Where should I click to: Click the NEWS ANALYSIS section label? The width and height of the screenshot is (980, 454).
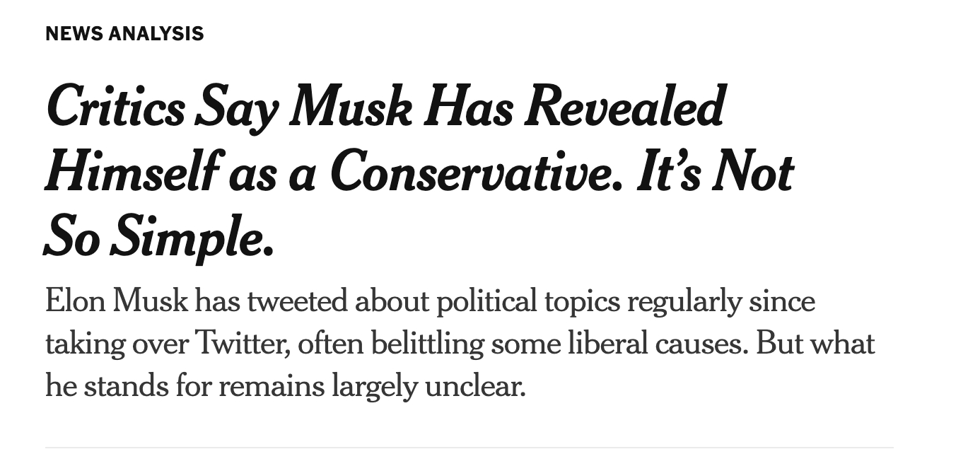tap(124, 34)
